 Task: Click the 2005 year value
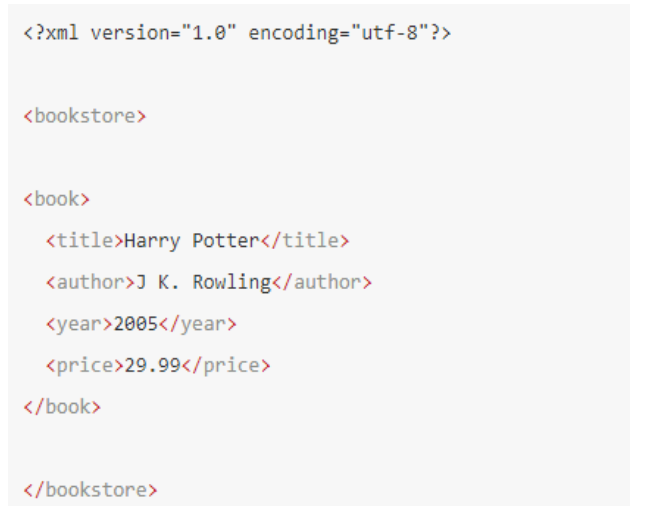[136, 324]
